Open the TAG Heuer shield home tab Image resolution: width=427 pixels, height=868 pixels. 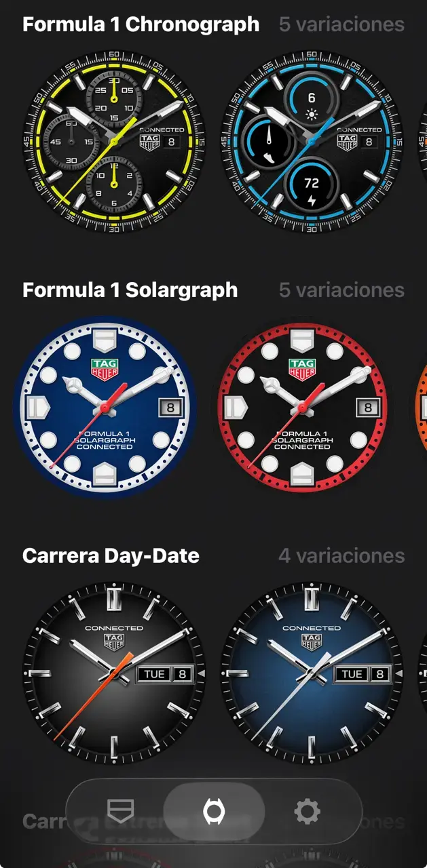tap(121, 811)
